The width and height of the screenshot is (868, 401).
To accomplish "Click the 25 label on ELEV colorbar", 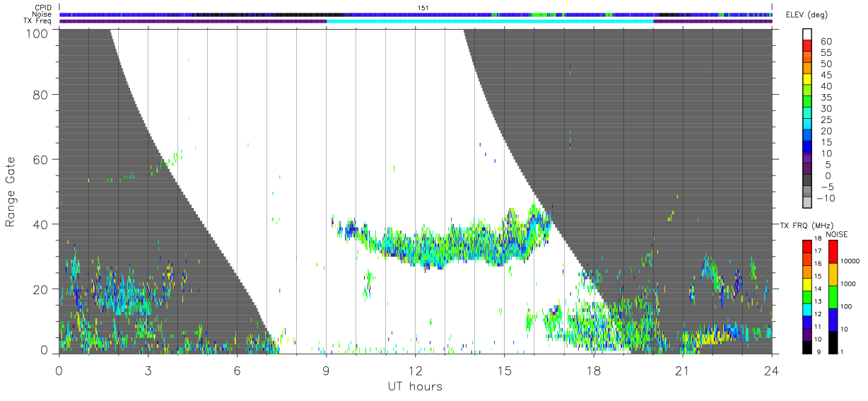I will [x=826, y=120].
